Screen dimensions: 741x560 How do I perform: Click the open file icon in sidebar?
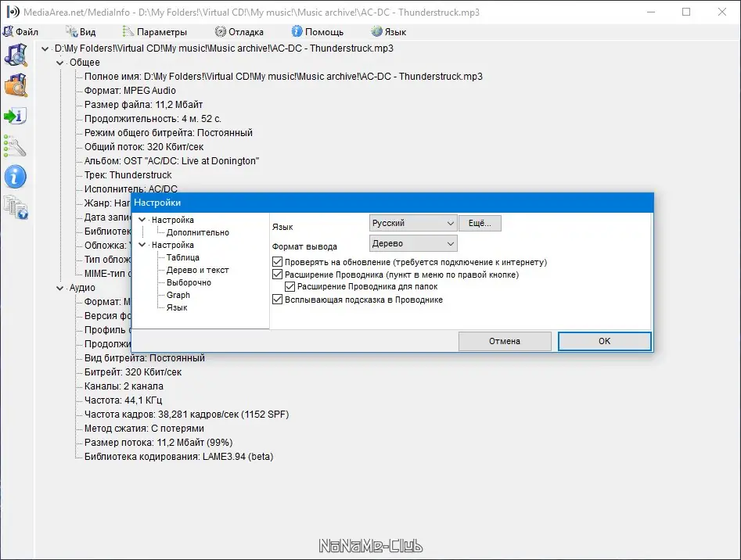[16, 55]
